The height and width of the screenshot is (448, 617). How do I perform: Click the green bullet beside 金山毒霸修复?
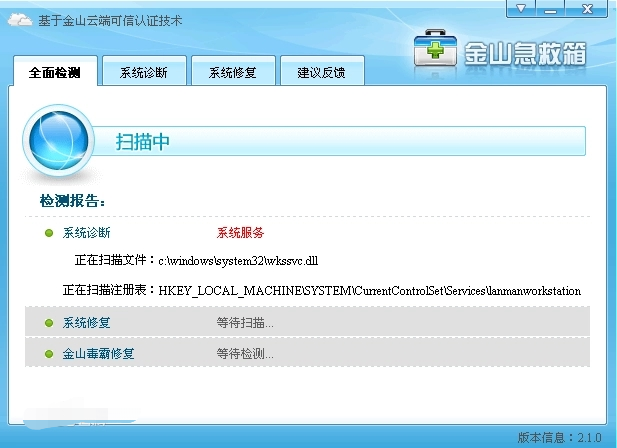point(49,354)
